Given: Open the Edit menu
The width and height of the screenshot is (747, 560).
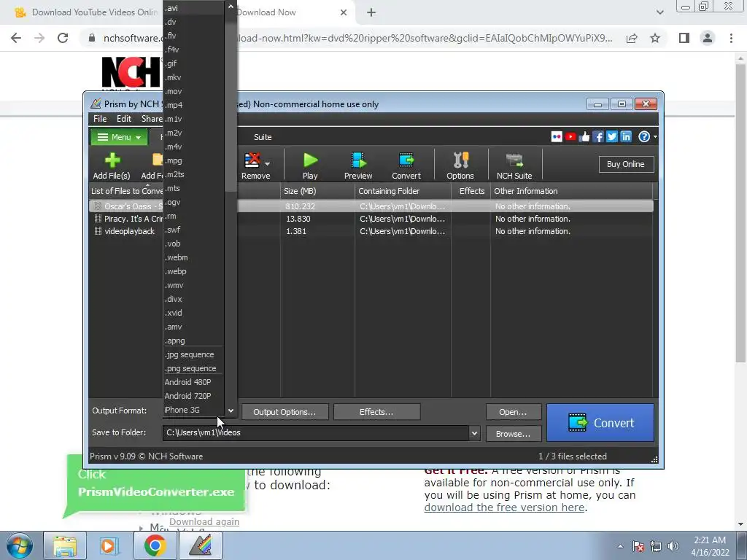Looking at the screenshot, I should (x=124, y=119).
